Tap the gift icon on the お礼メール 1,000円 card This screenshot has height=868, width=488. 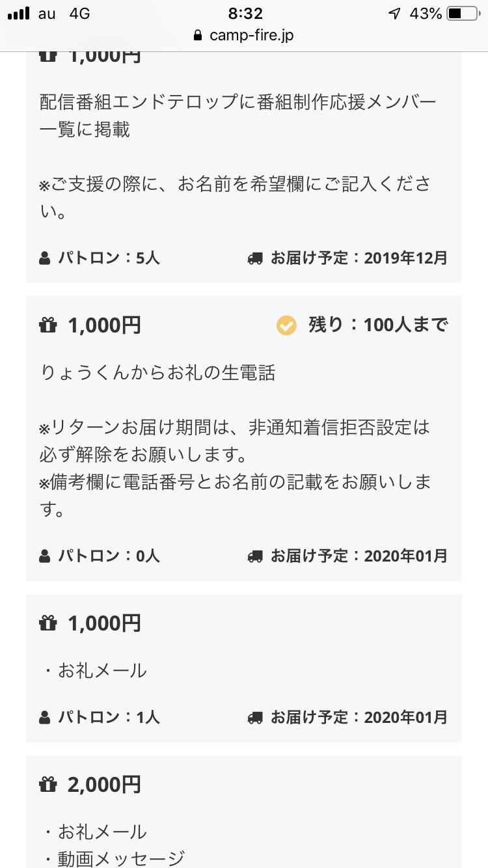pos(48,624)
